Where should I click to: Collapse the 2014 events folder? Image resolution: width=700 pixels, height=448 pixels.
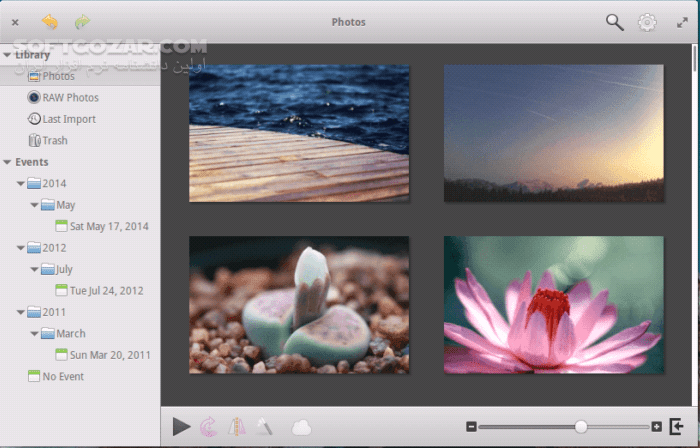pyautogui.click(x=20, y=184)
